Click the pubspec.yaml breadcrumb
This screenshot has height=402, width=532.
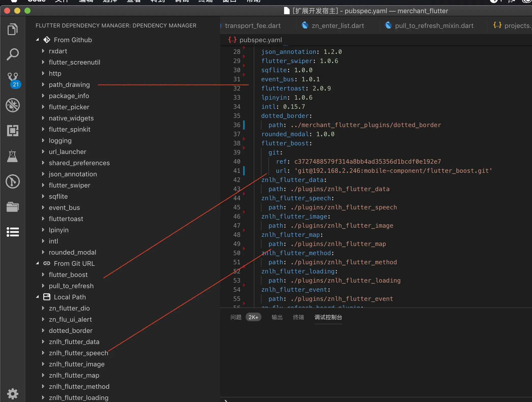(260, 40)
